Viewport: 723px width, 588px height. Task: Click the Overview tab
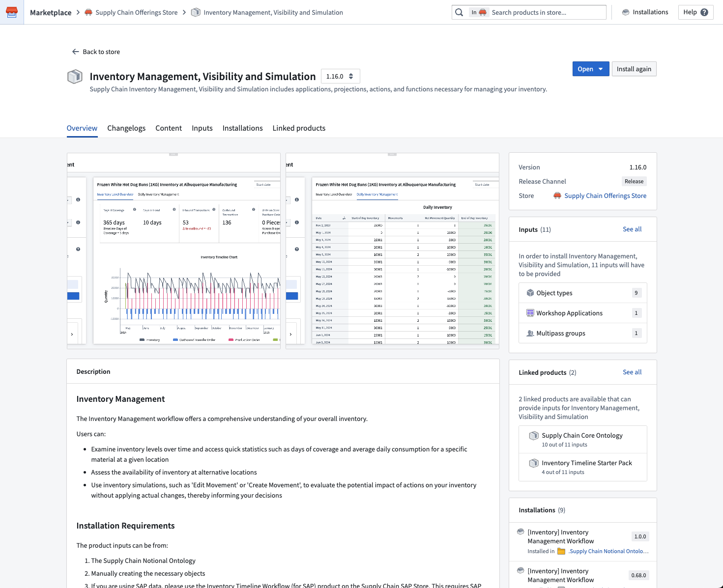pos(82,128)
